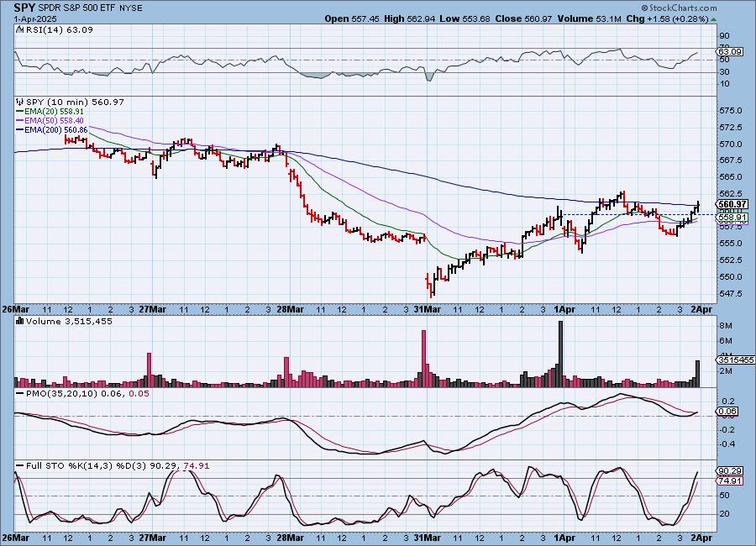Viewport: 756px width, 546px height.
Task: Click the 3515455 volume value tag
Action: pos(735,360)
